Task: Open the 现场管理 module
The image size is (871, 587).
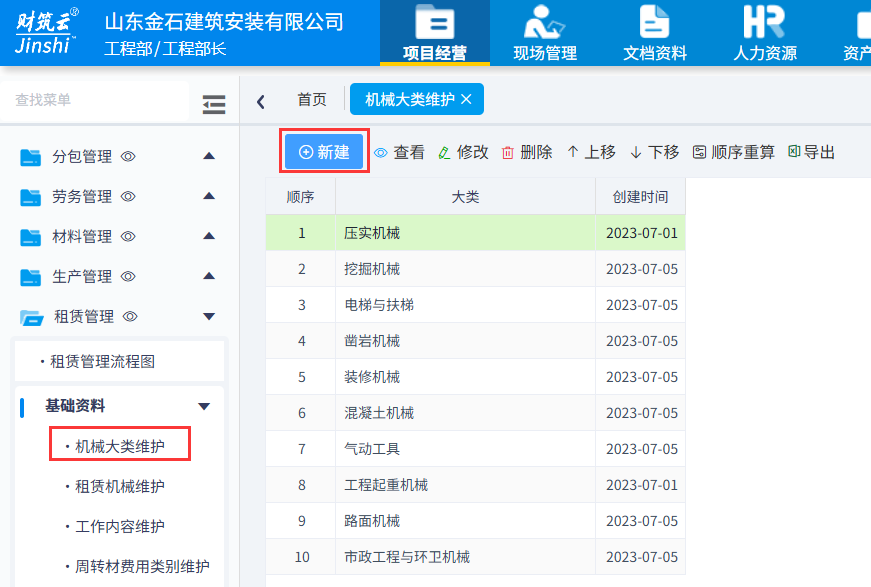Action: pos(544,33)
